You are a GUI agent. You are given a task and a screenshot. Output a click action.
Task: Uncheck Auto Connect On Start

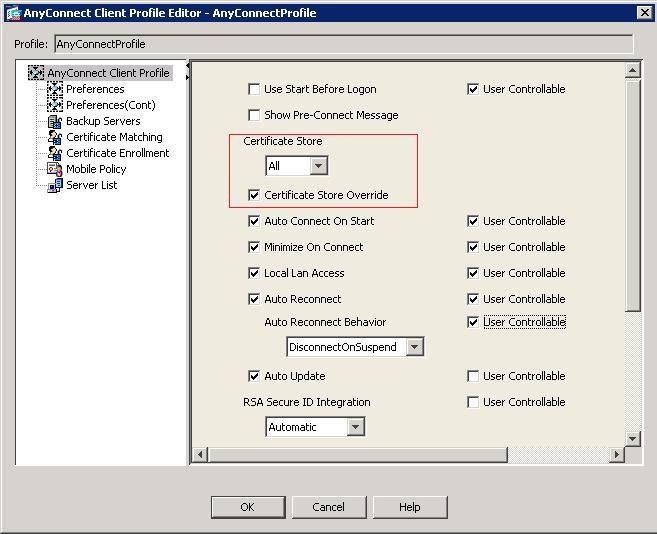coord(254,221)
